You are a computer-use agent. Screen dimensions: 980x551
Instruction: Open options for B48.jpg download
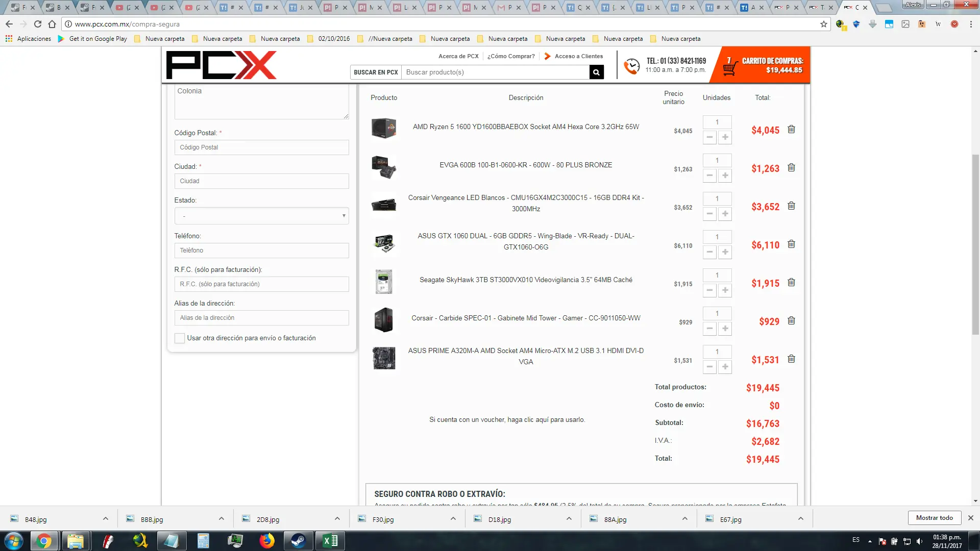tap(106, 519)
